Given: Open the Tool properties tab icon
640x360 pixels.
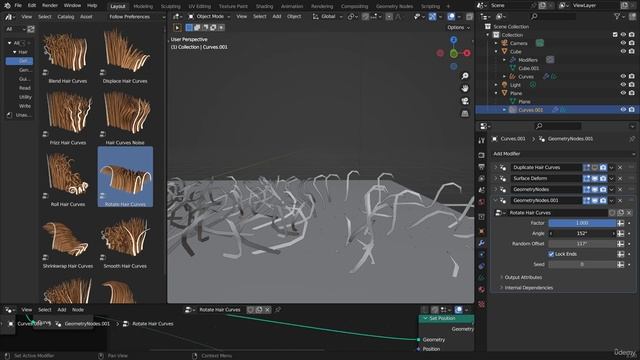Looking at the screenshot, I should pos(482,140).
